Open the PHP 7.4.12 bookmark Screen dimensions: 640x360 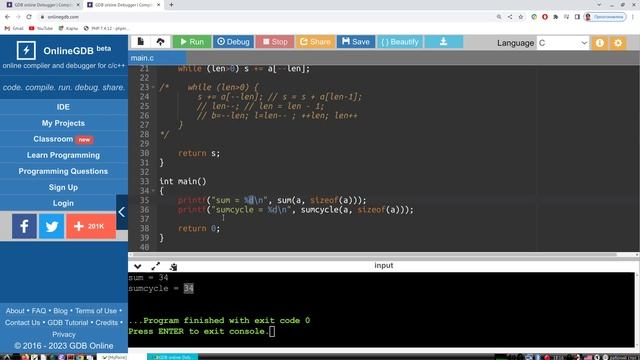[106, 28]
